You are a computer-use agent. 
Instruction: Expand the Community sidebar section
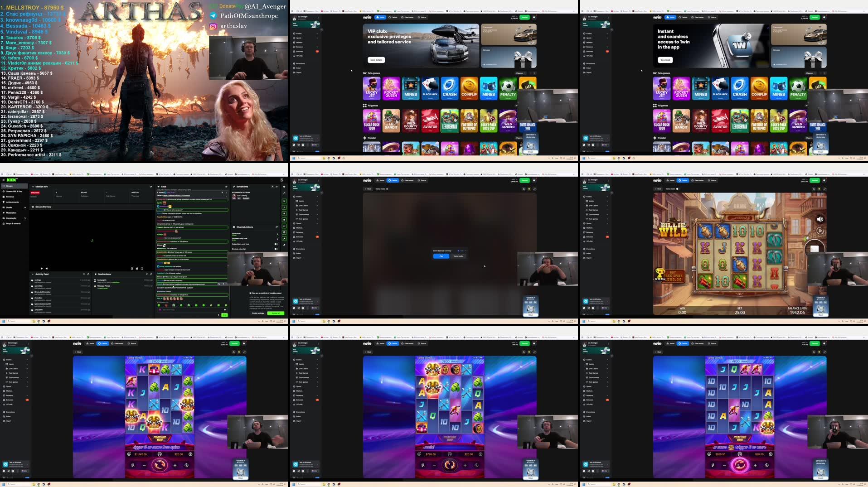pyautogui.click(x=25, y=218)
